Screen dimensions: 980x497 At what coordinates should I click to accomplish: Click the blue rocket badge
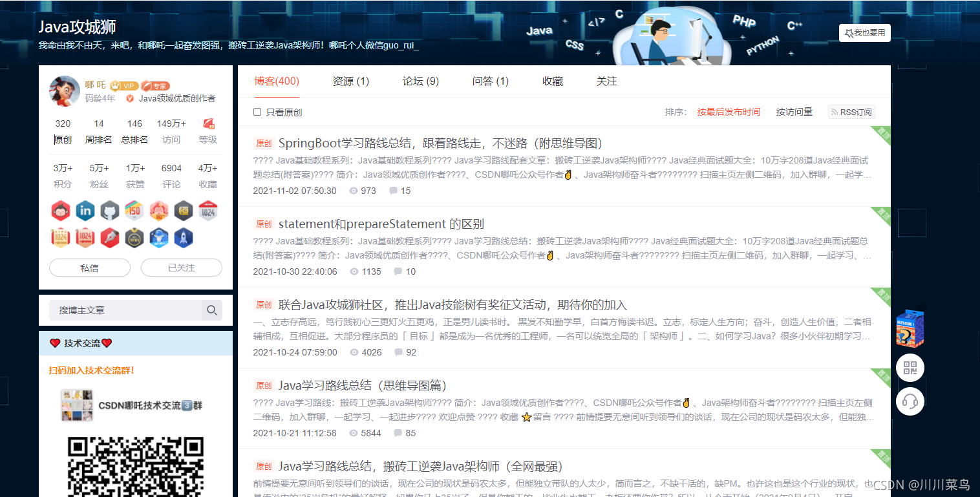pos(184,238)
